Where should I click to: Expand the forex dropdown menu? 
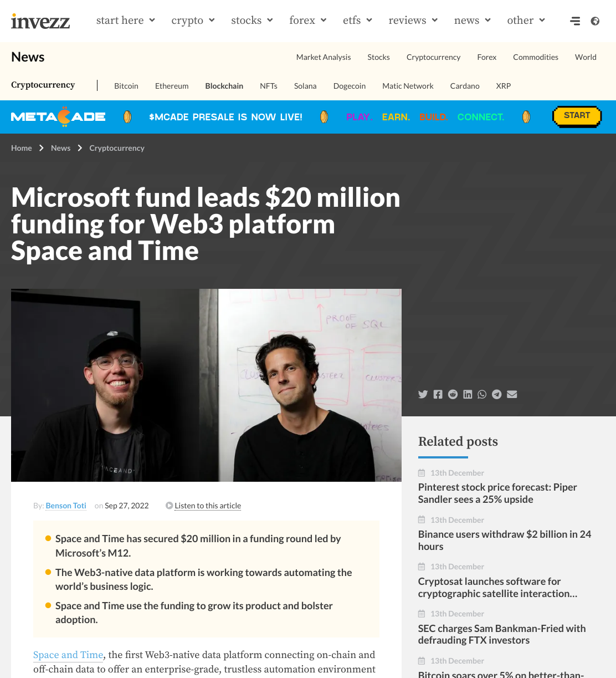pos(308,21)
